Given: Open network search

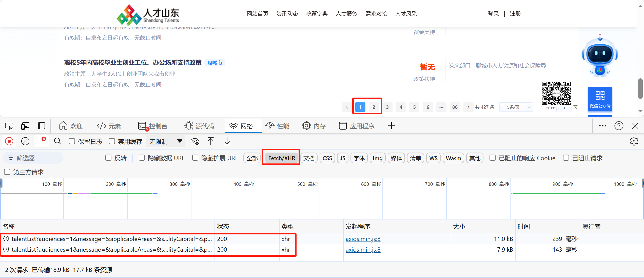Looking at the screenshot, I should 58,141.
